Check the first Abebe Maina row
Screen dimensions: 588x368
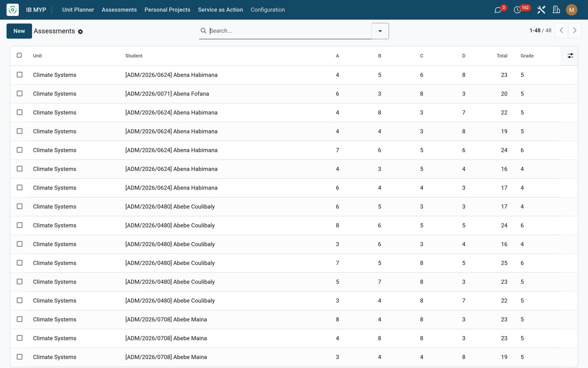[x=19, y=319]
